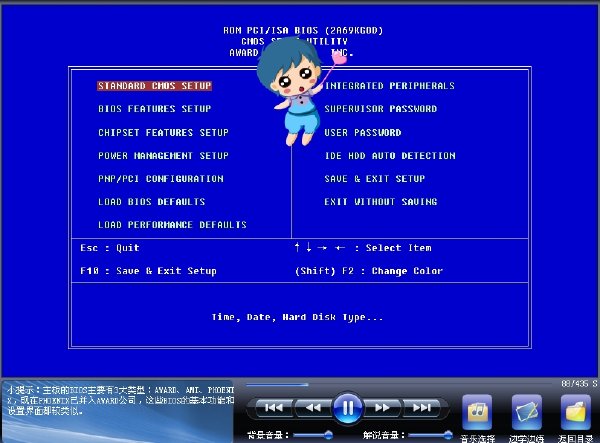Select SUPERVISOR PASSWORD

tap(381, 109)
